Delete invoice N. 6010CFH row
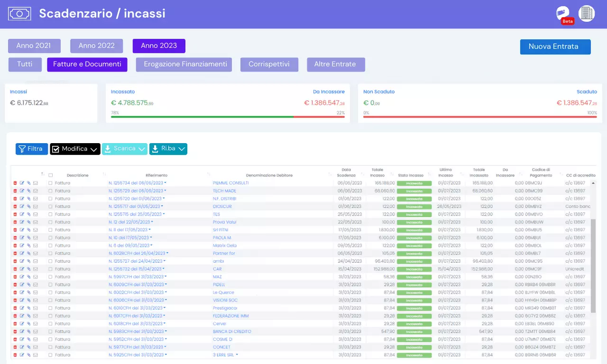 [x=15, y=308]
